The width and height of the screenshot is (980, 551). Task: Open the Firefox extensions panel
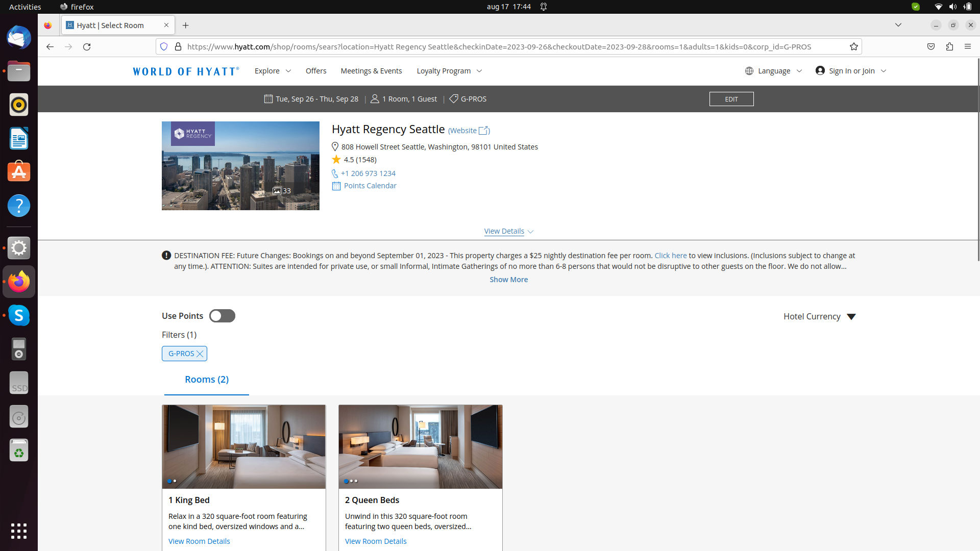pyautogui.click(x=949, y=46)
